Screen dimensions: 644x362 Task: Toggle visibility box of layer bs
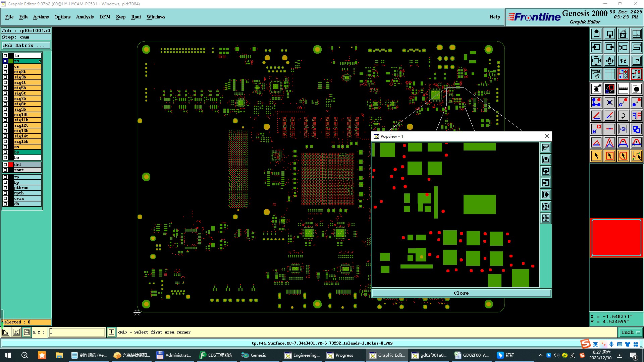point(5,152)
